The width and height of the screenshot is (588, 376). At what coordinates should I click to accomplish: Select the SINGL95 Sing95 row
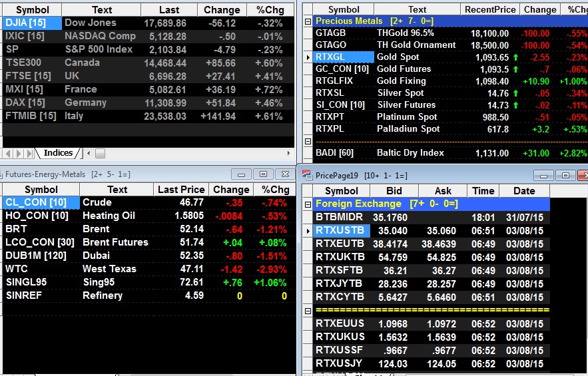[149, 282]
